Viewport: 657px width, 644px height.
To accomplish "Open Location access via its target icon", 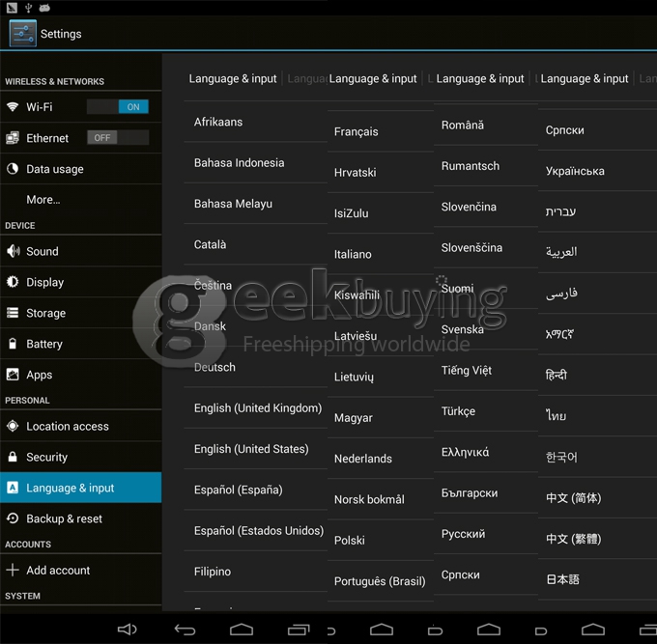I will tap(13, 426).
